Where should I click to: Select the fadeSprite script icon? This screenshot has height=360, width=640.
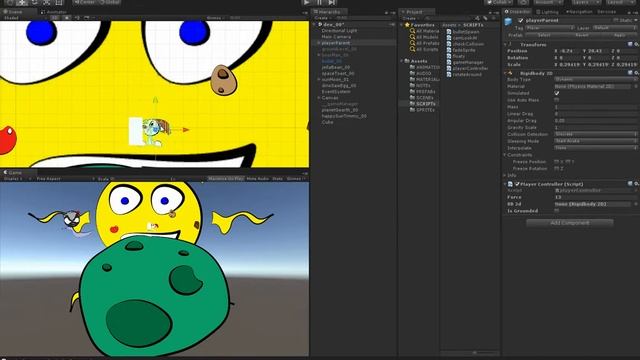pyautogui.click(x=449, y=50)
